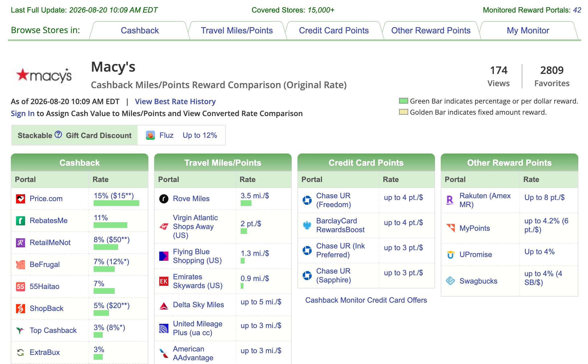
Task: Click the UPromise logo icon
Action: coord(450,255)
